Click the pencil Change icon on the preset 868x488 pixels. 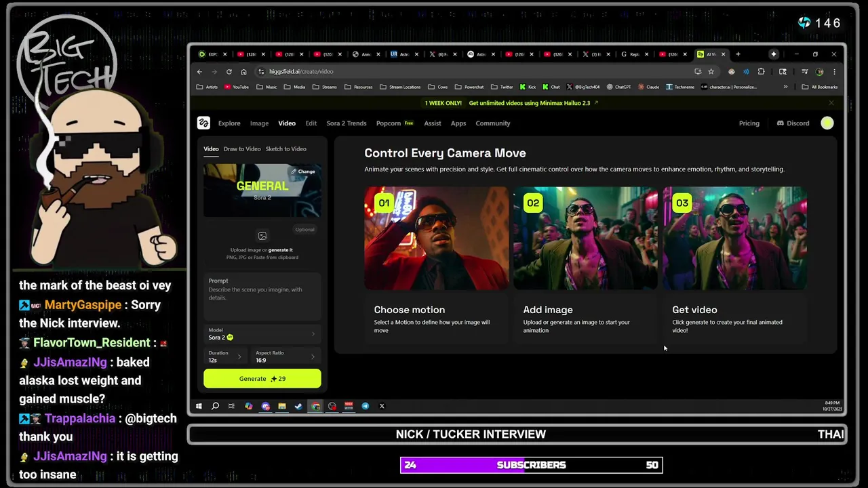(x=294, y=171)
